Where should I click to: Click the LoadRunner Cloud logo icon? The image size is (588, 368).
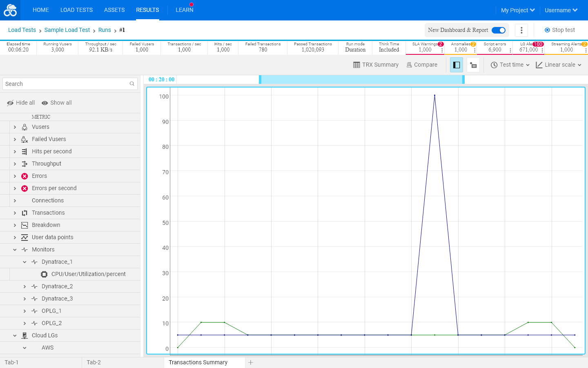pyautogui.click(x=10, y=10)
